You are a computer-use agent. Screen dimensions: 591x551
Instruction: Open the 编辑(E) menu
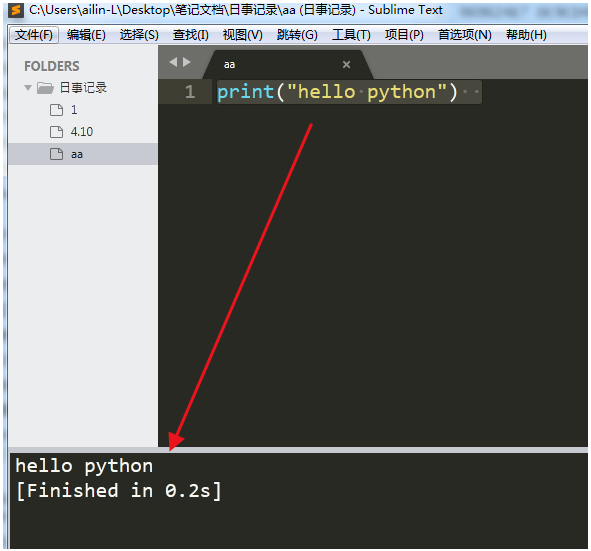pyautogui.click(x=86, y=35)
